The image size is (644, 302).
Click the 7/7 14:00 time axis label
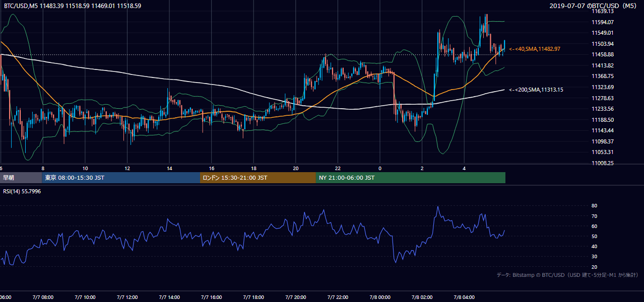coord(169,297)
